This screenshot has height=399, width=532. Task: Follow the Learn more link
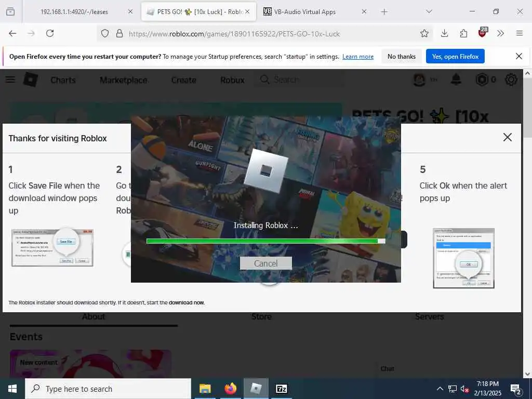[x=358, y=57]
